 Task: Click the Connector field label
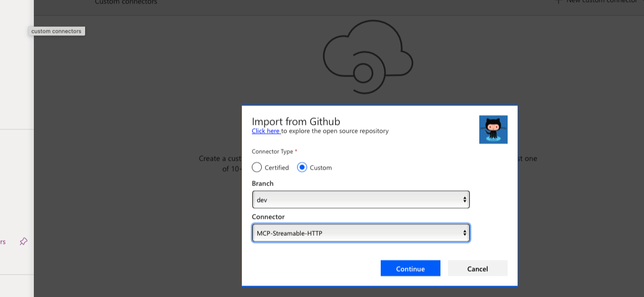point(268,216)
